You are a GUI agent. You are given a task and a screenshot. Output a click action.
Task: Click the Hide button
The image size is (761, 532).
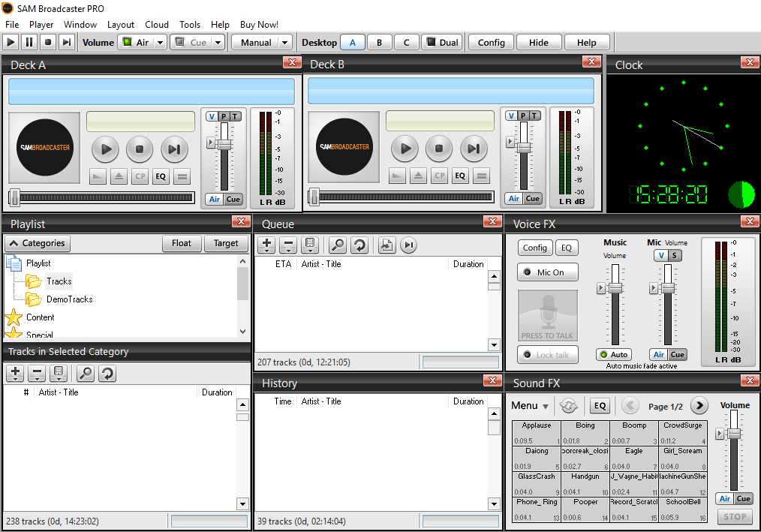tap(539, 42)
